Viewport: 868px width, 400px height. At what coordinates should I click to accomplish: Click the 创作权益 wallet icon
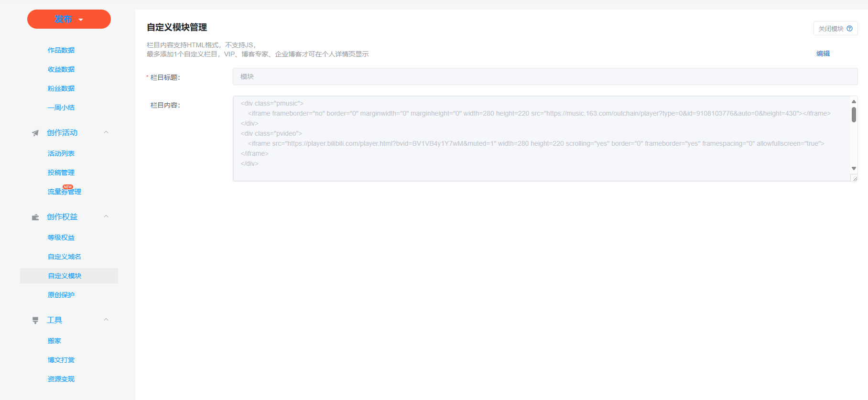(35, 217)
